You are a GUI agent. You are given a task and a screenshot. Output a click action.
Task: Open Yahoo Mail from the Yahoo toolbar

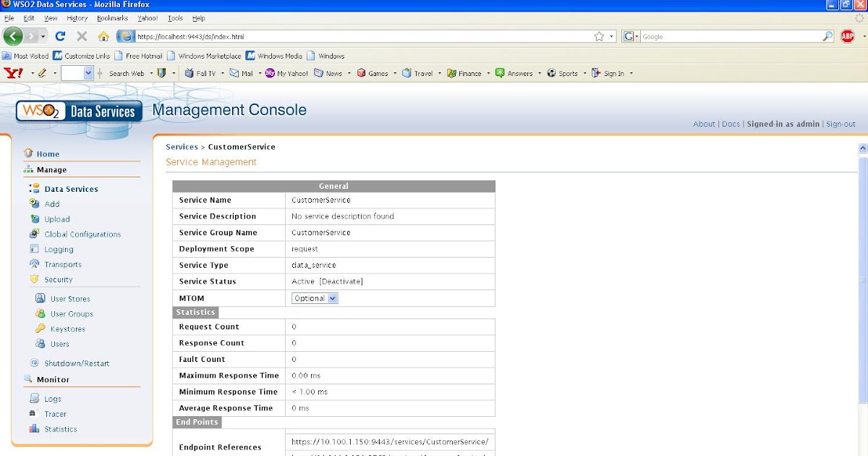(242, 72)
